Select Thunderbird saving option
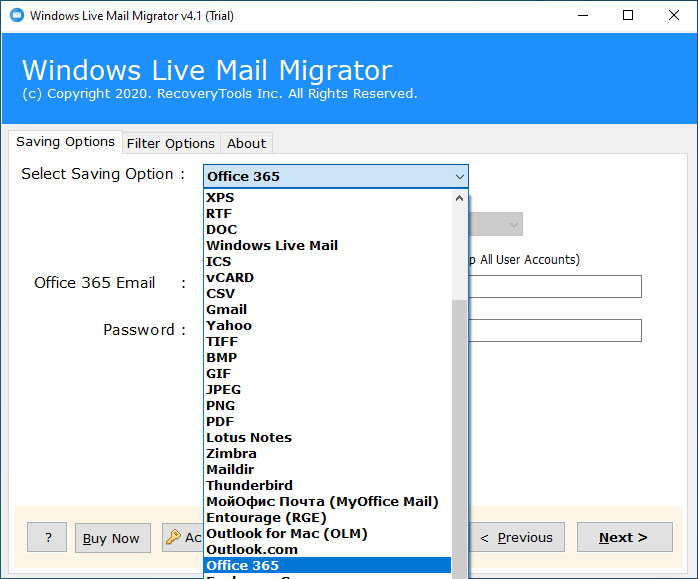This screenshot has height=579, width=698. tap(328, 486)
